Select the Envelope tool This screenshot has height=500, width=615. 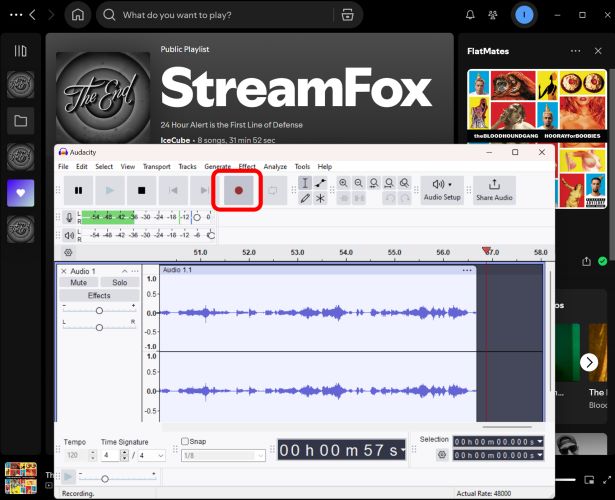point(320,183)
